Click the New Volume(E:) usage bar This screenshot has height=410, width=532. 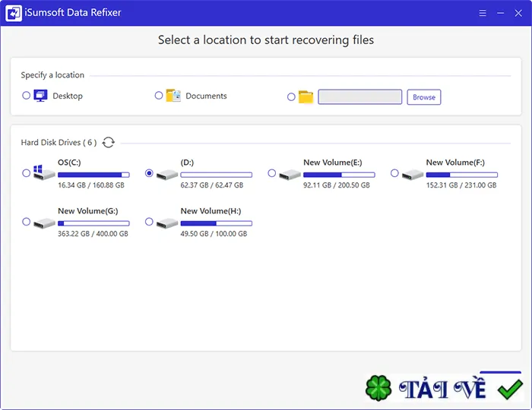[339, 175]
